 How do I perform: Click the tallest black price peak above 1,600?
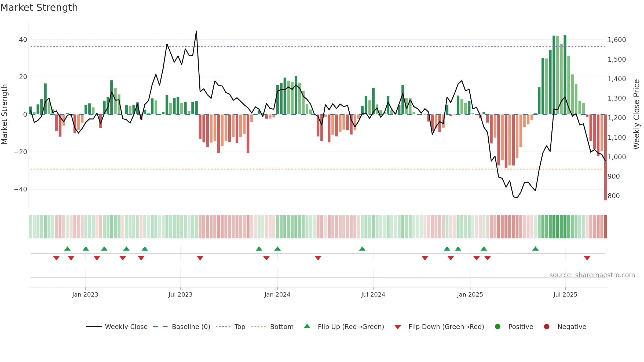tap(196, 31)
